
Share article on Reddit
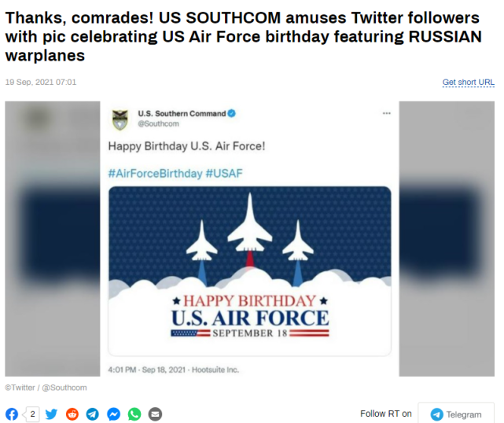click(72, 414)
